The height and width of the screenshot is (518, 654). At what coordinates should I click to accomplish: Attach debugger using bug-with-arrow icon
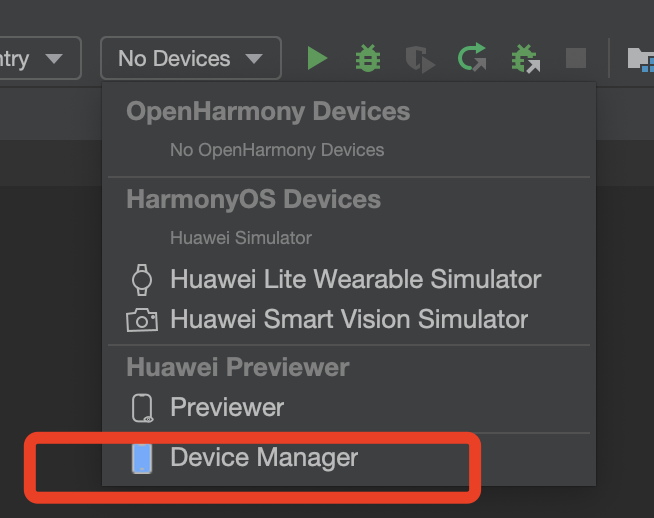(x=524, y=59)
